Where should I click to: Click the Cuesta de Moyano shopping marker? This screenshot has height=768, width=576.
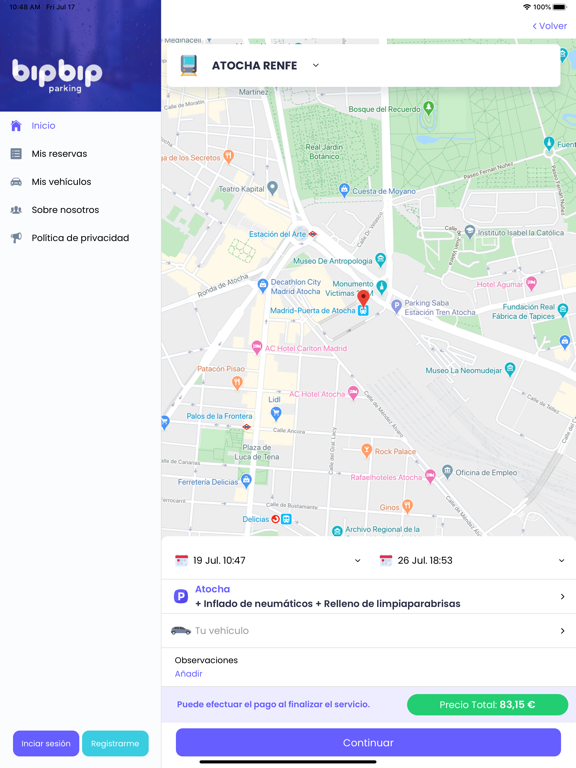pyautogui.click(x=344, y=189)
